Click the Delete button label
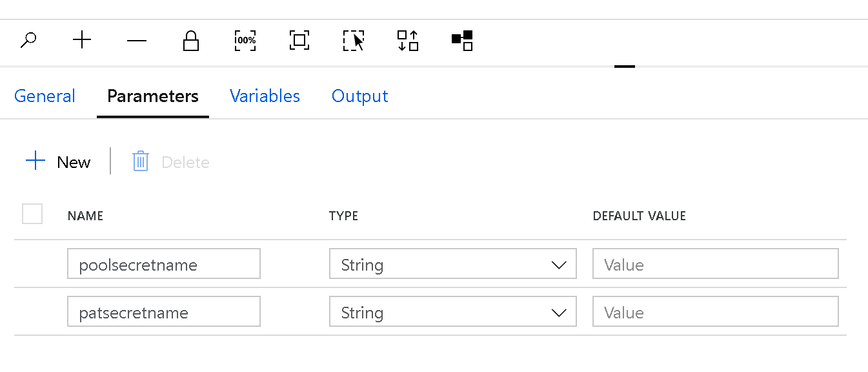 185,161
